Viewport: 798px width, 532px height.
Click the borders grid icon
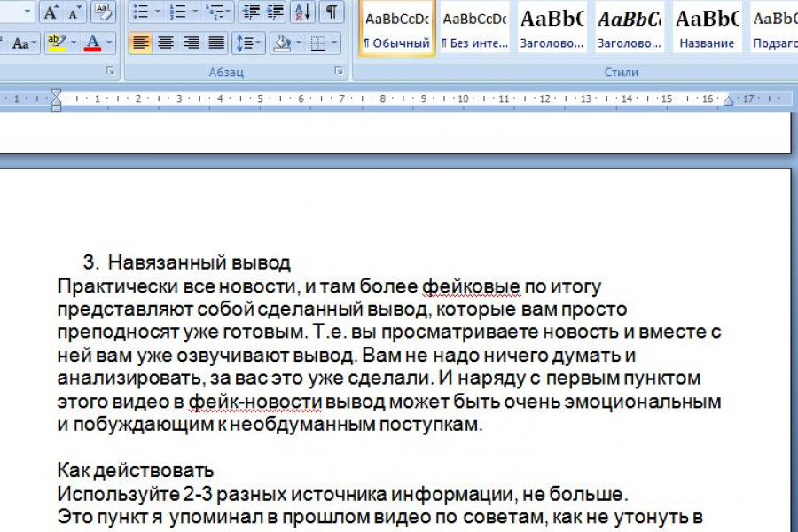[318, 43]
